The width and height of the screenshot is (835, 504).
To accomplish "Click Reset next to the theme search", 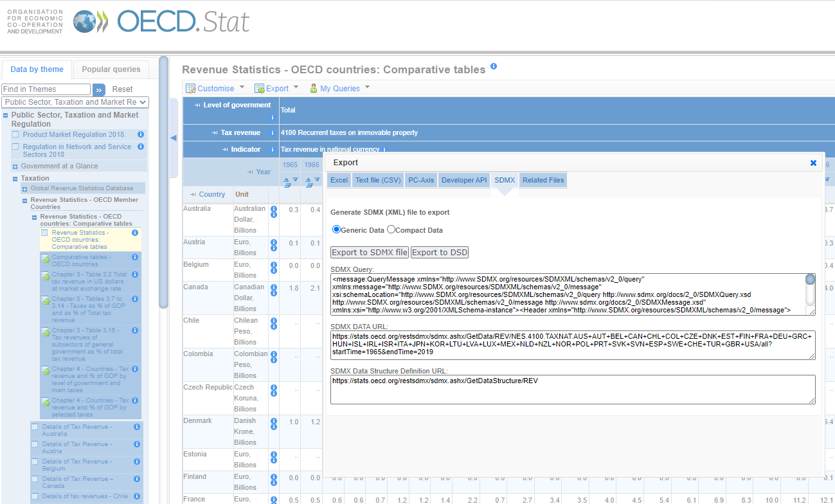I will click(x=122, y=89).
